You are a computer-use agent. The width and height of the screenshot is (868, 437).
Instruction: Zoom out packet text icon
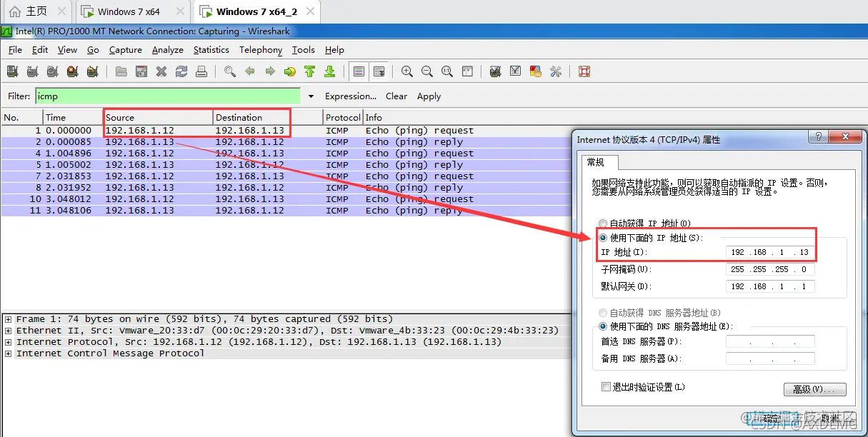coord(427,71)
